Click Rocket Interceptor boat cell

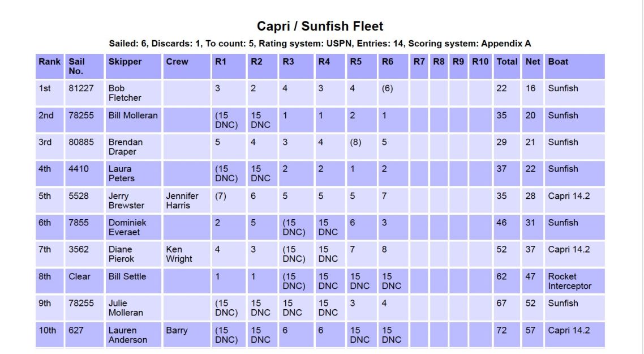click(574, 282)
